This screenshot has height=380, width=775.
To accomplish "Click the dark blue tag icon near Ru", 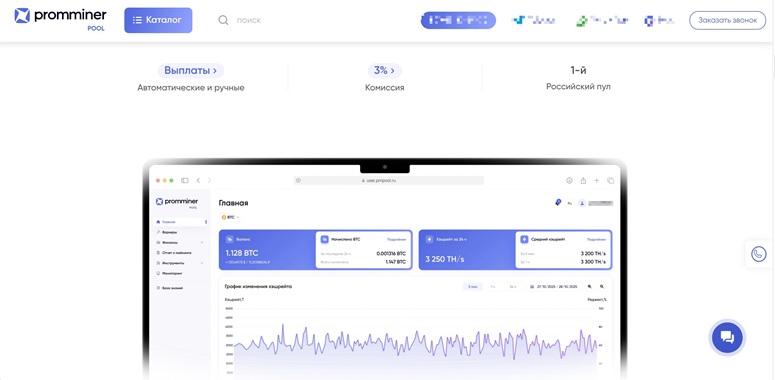I will coord(559,203).
